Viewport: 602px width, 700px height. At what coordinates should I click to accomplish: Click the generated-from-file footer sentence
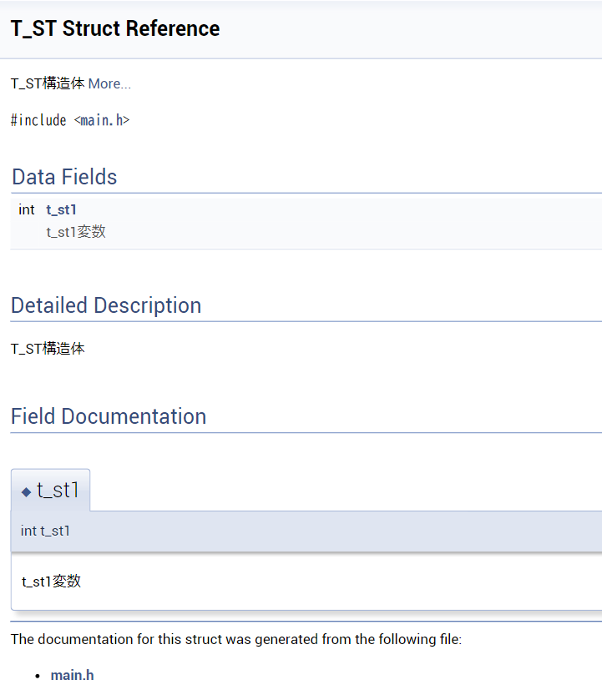click(x=236, y=639)
